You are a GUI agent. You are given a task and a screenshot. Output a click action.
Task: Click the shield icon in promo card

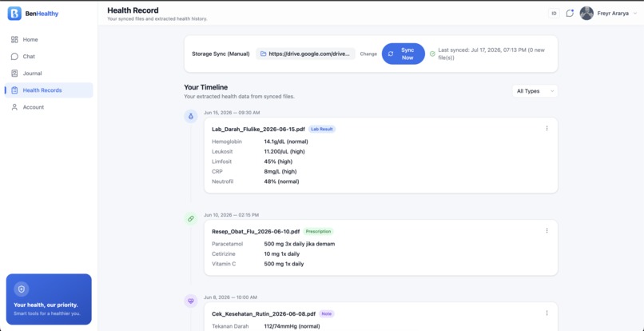coord(22,289)
